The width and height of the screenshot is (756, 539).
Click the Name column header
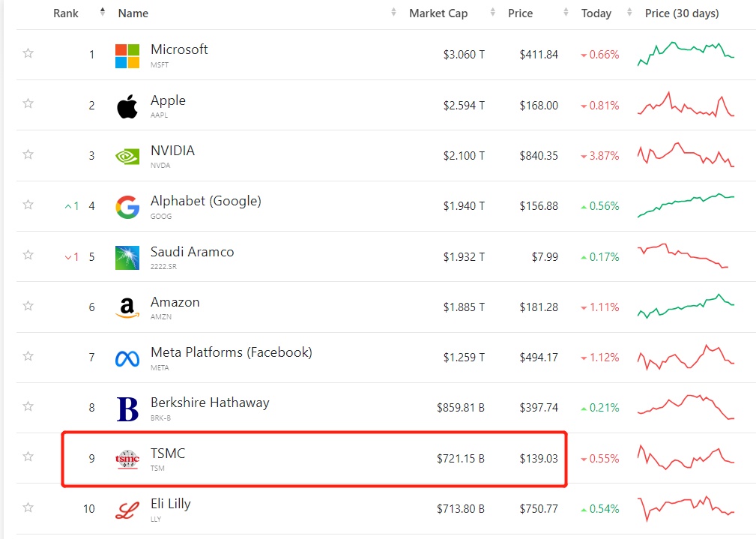click(x=133, y=13)
